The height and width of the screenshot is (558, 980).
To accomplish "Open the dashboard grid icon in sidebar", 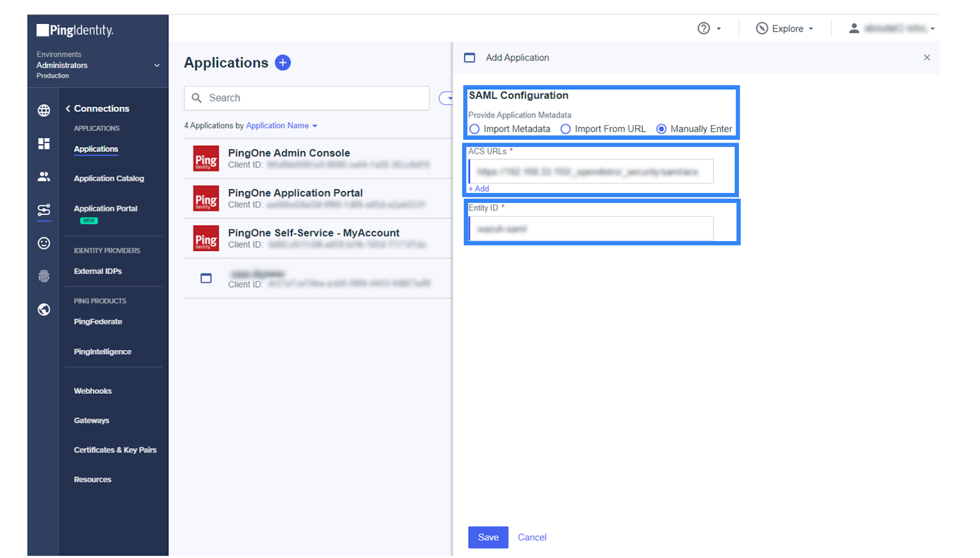I will coord(44,143).
